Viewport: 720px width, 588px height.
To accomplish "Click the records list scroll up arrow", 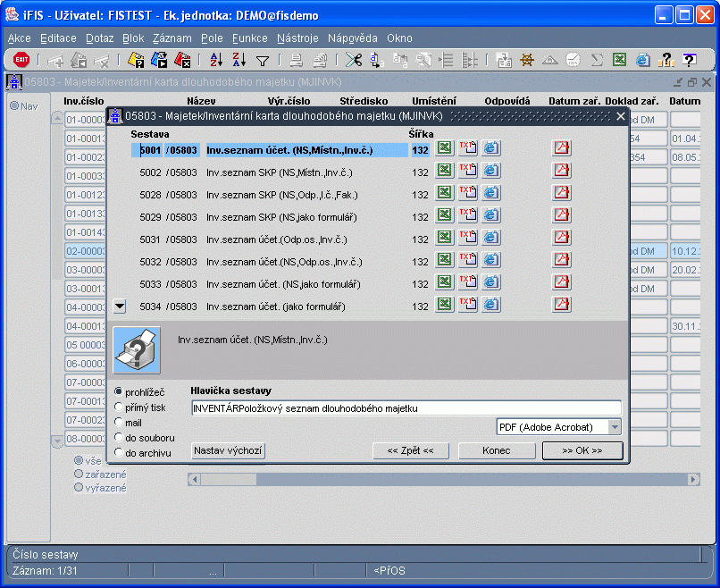I will [x=57, y=118].
